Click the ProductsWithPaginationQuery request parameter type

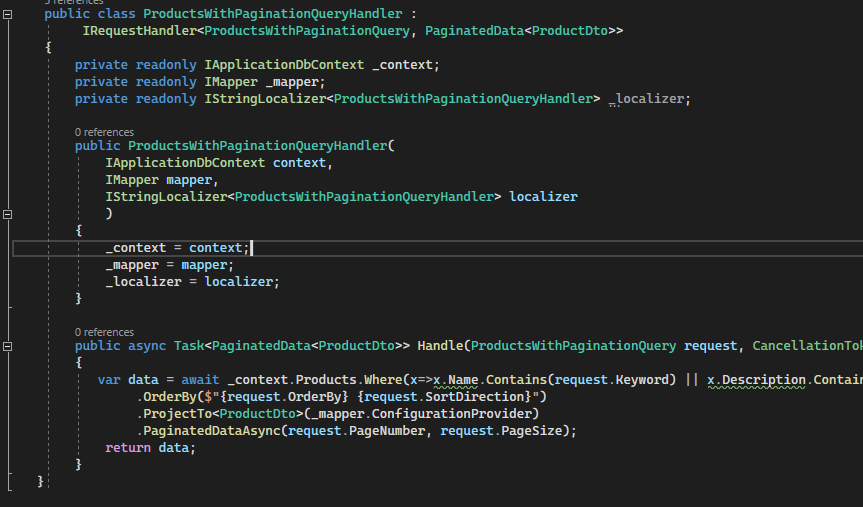pos(573,346)
